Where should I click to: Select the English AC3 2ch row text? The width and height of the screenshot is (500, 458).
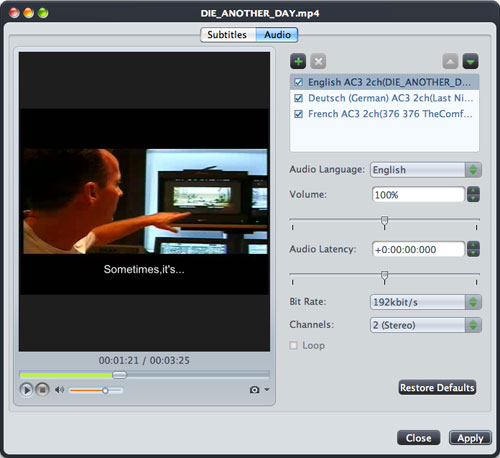click(x=389, y=82)
